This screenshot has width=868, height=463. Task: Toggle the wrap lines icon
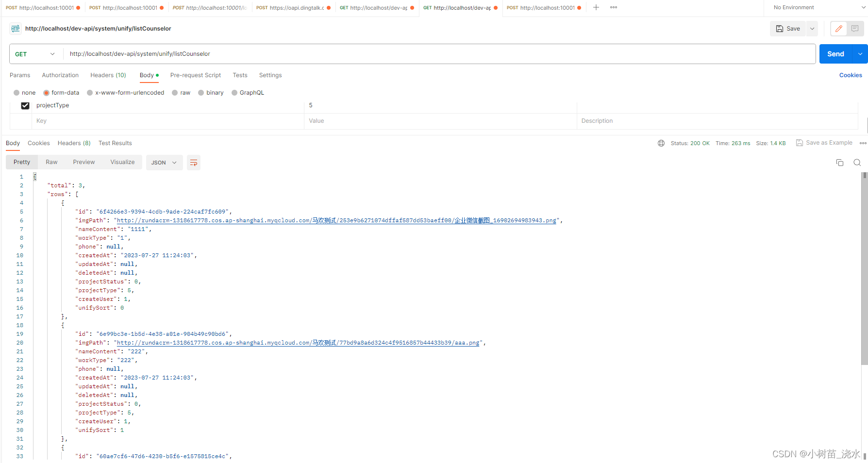(x=194, y=163)
